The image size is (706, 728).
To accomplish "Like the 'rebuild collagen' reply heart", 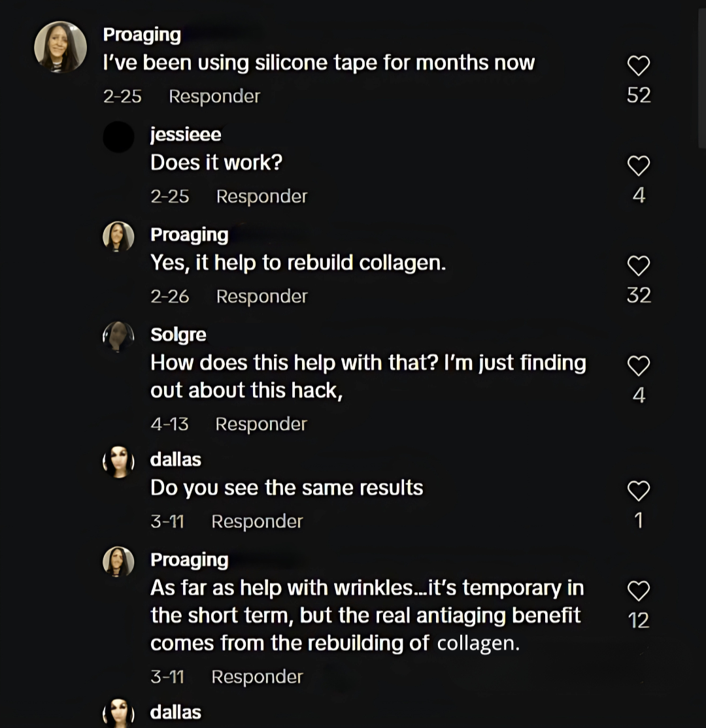I will click(x=638, y=266).
